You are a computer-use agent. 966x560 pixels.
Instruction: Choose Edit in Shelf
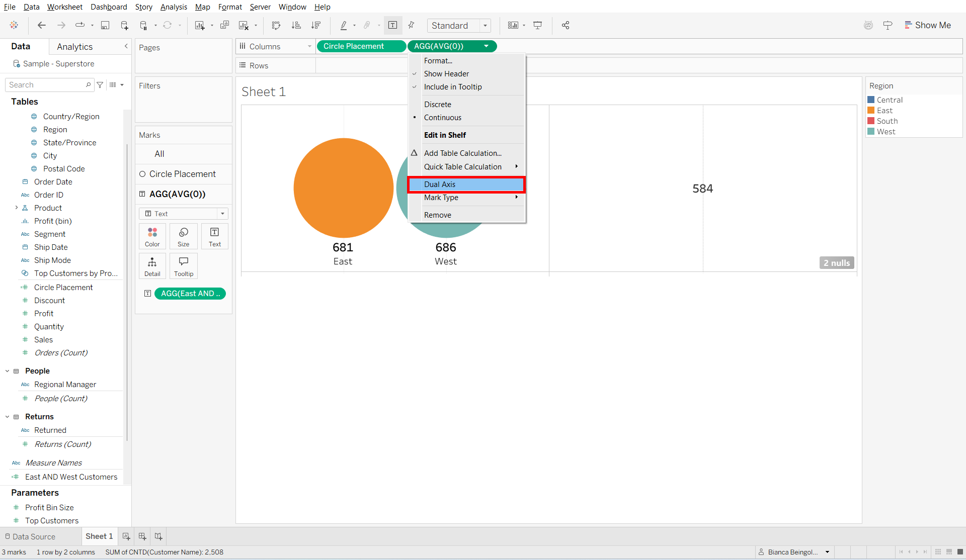[x=467, y=135]
